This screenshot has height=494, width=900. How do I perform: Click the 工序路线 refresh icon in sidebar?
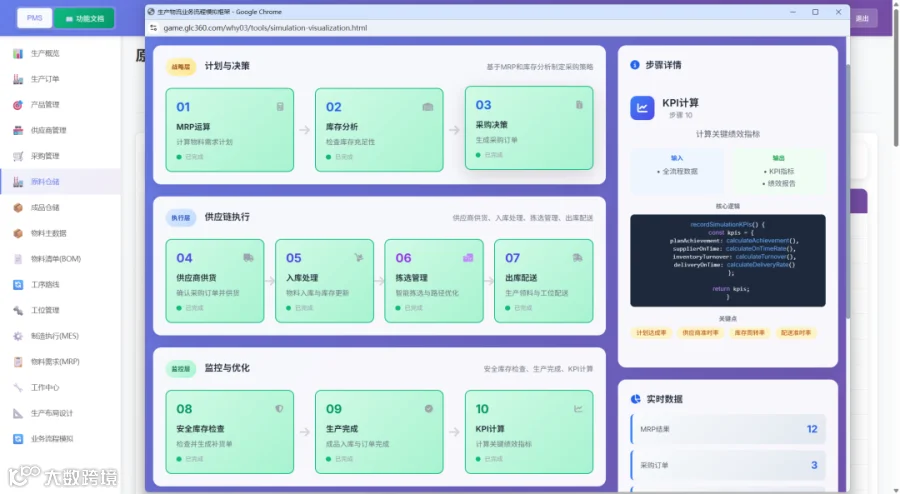click(18, 285)
